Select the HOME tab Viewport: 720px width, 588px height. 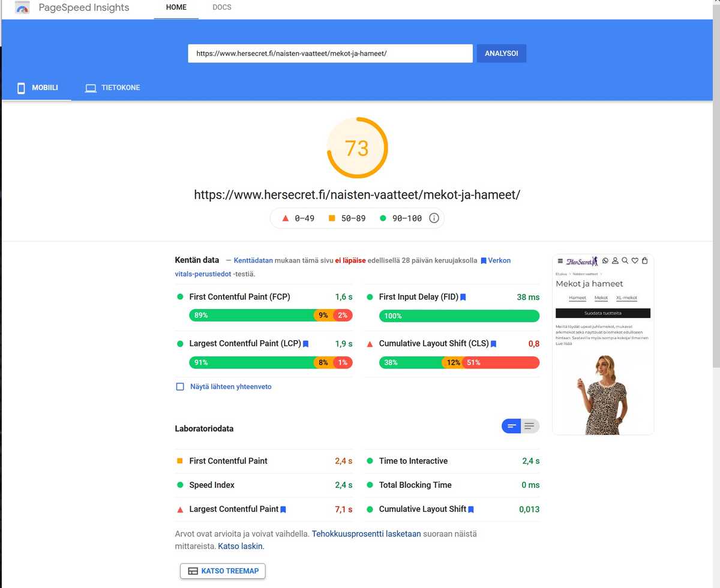[176, 8]
